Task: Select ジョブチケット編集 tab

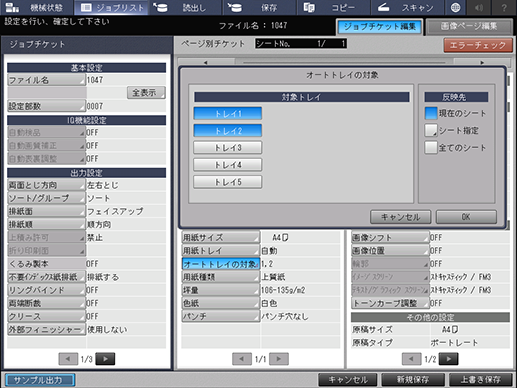Action: click(x=379, y=27)
